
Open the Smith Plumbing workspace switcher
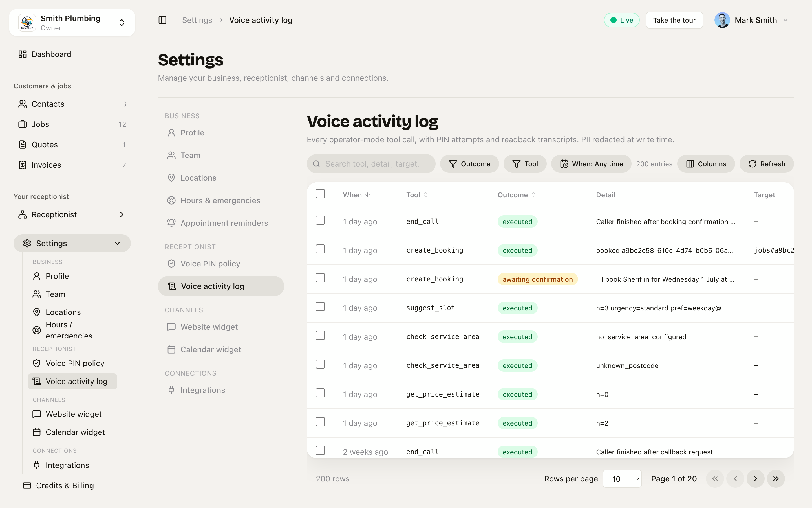click(72, 23)
